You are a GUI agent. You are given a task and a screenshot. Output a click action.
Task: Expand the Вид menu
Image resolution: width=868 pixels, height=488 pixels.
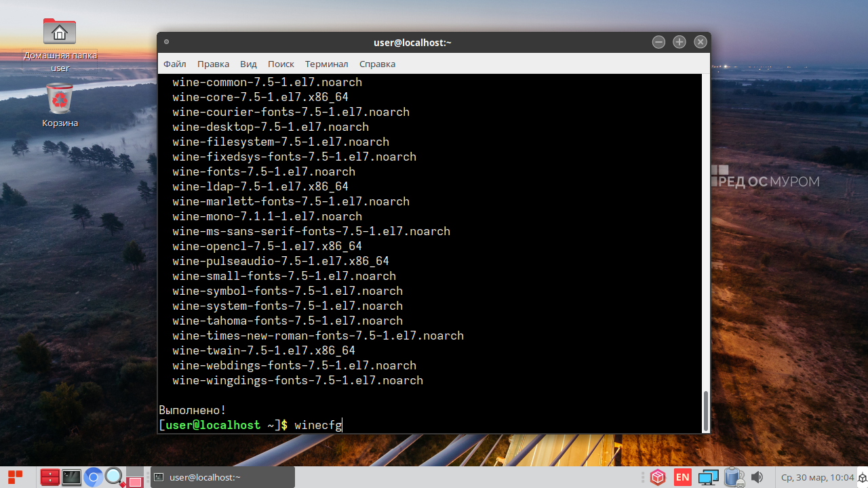(248, 64)
